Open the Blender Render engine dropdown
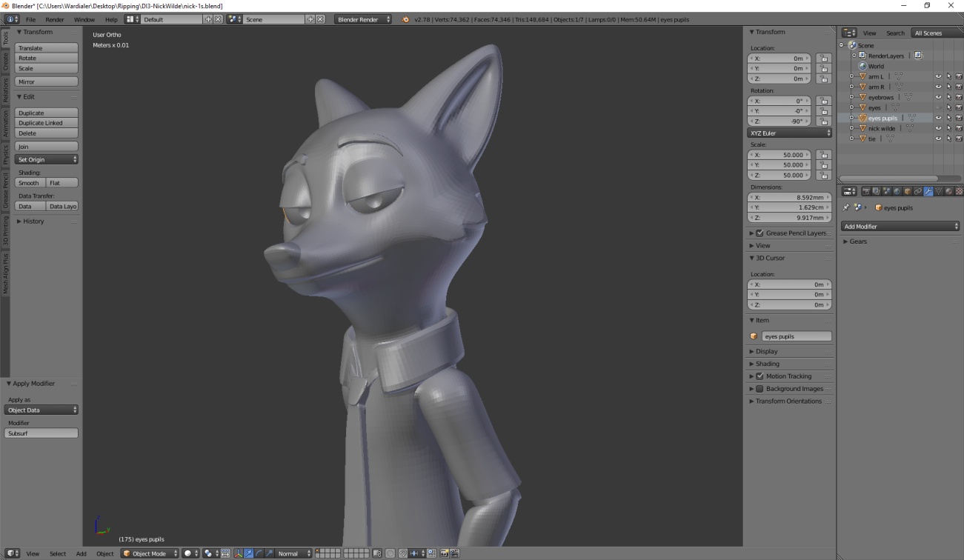The image size is (964, 560). tap(362, 19)
